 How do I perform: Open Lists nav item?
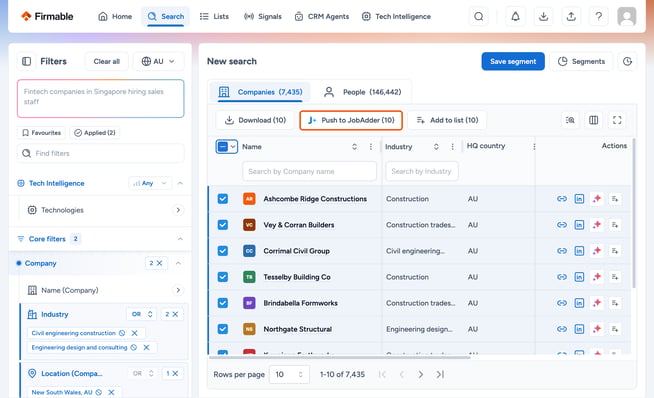point(214,16)
